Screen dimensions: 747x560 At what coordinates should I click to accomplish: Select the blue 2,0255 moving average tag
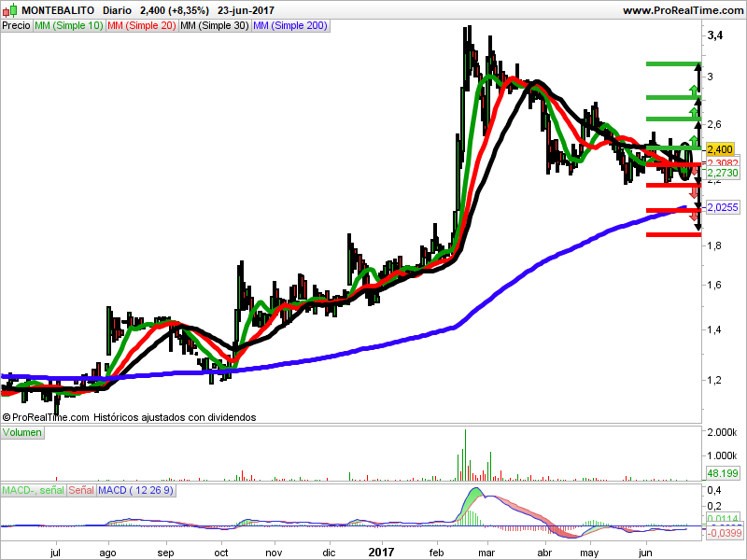[x=722, y=207]
